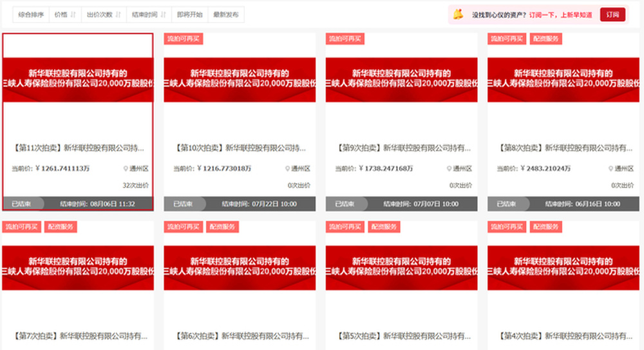Click 已结束 status on 第9次拍卖
Viewport: 644px width, 350px height.
345,204
